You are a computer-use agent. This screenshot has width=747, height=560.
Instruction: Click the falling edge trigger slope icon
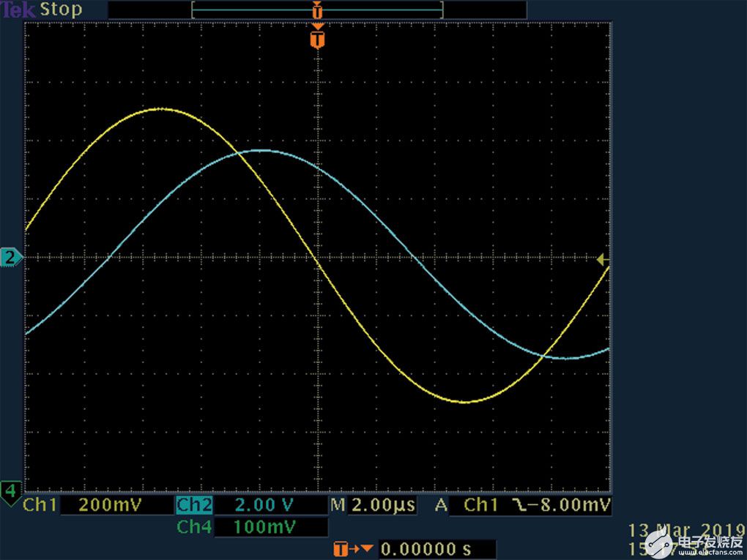click(x=519, y=505)
